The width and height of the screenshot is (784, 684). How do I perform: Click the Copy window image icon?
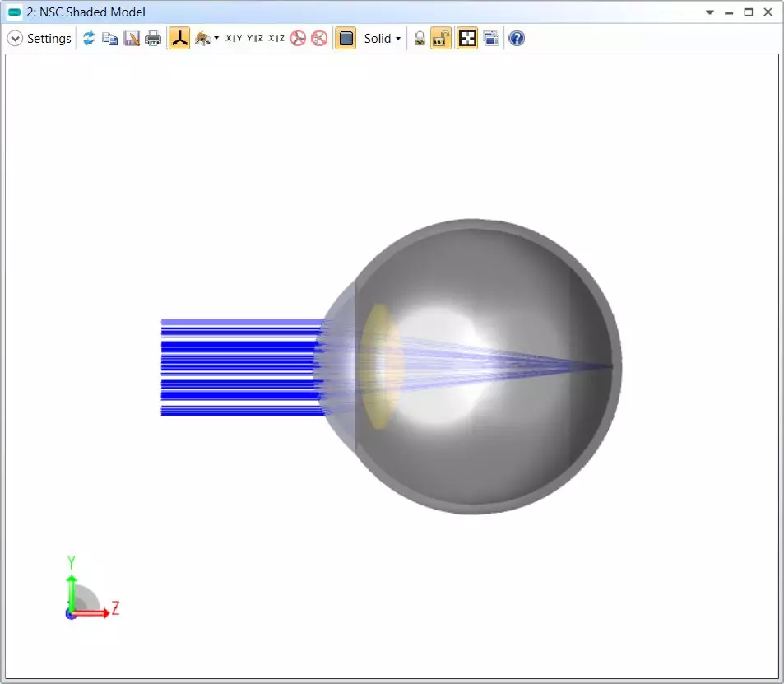109,39
